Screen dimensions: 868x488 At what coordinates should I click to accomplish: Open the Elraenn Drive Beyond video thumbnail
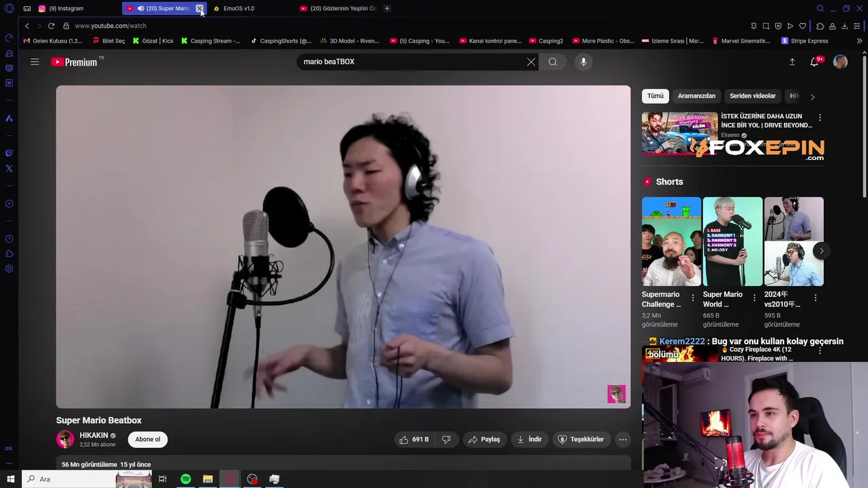(x=679, y=134)
